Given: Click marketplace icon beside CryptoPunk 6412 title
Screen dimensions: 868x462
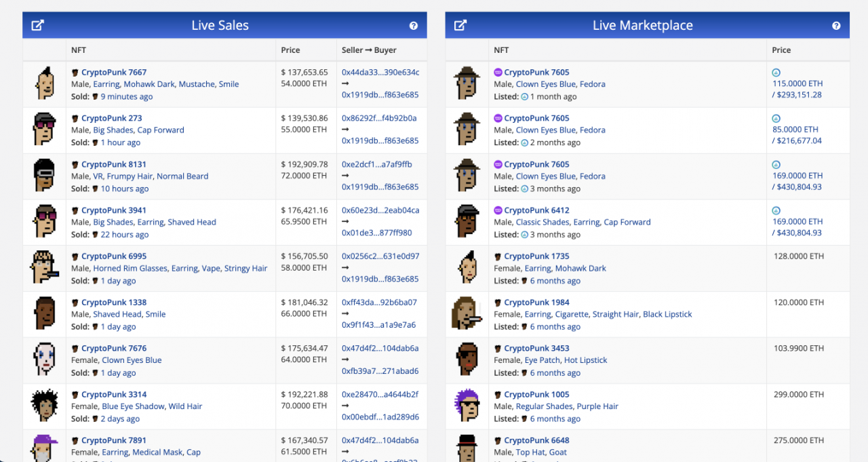Looking at the screenshot, I should tap(498, 210).
